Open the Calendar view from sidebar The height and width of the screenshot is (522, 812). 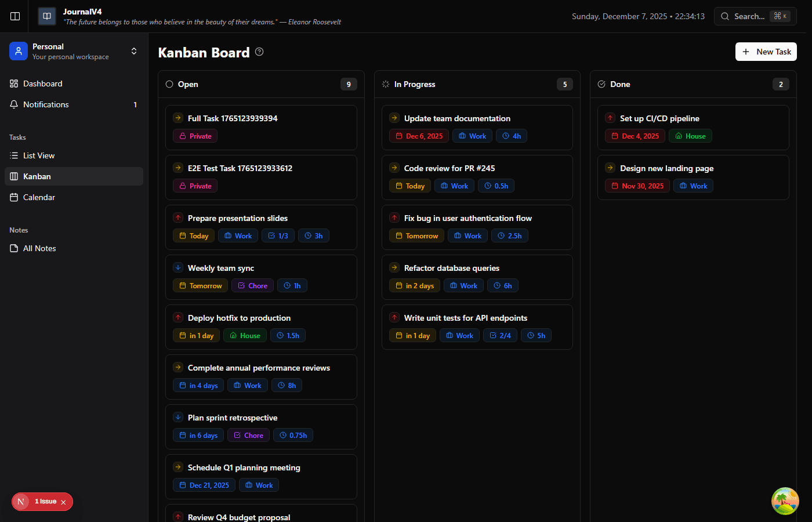click(x=13, y=197)
